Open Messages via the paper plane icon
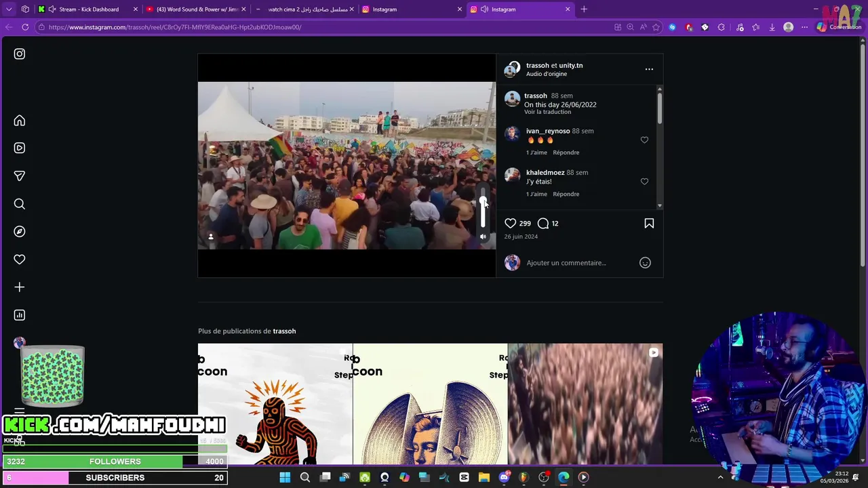 click(x=20, y=176)
